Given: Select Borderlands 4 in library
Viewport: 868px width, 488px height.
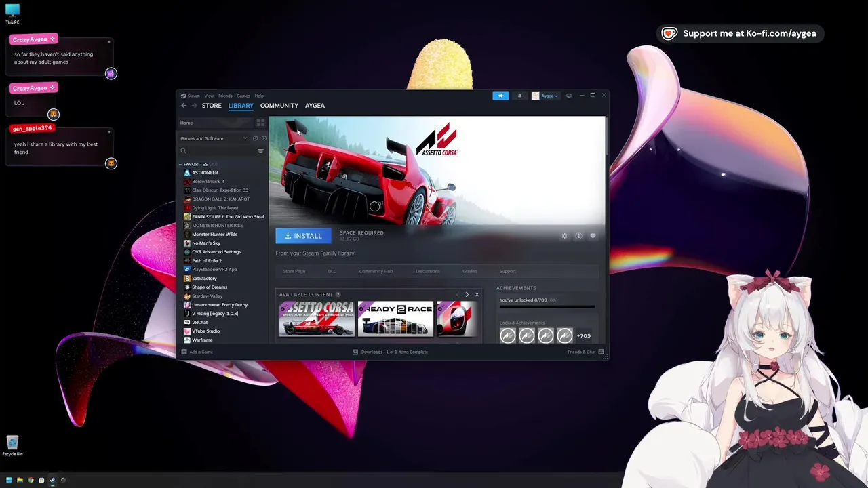Looking at the screenshot, I should [x=208, y=182].
